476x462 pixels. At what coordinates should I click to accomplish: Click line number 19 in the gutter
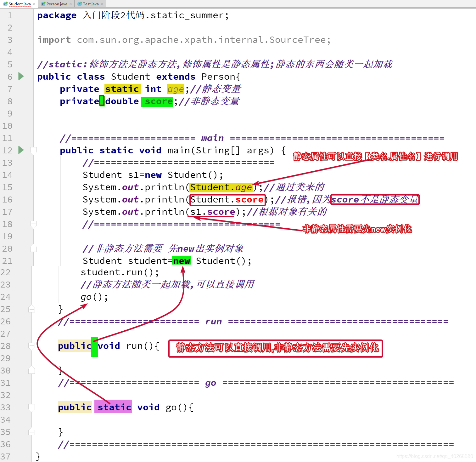[x=7, y=237]
